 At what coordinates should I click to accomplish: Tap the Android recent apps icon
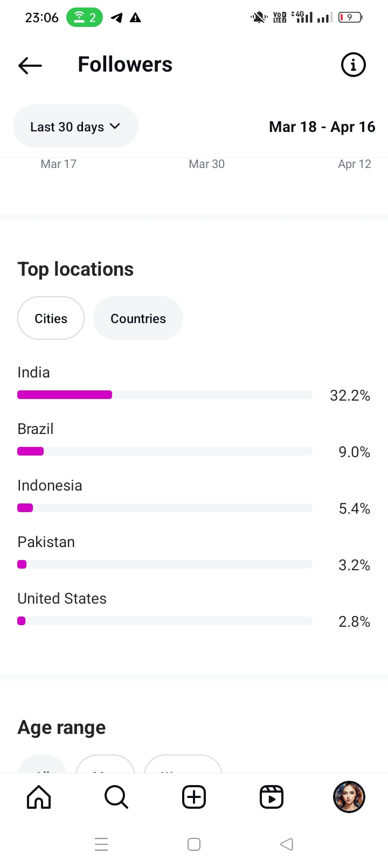(101, 844)
